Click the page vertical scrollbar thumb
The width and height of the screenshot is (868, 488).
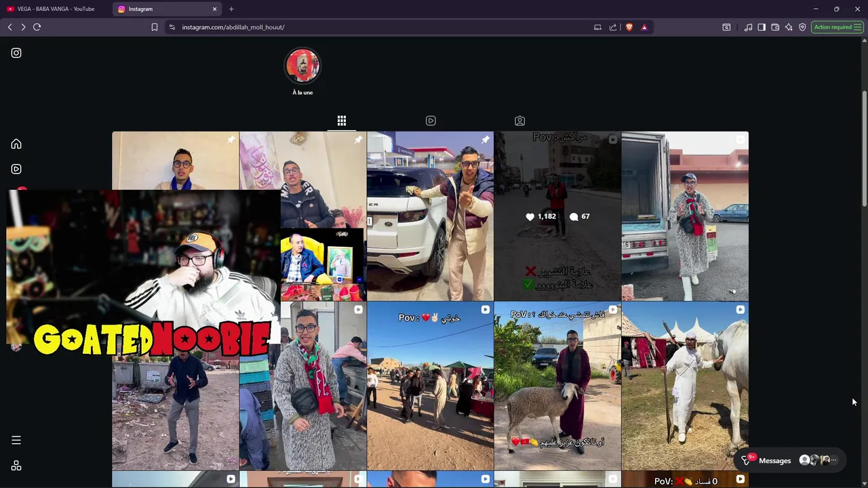pos(865,148)
